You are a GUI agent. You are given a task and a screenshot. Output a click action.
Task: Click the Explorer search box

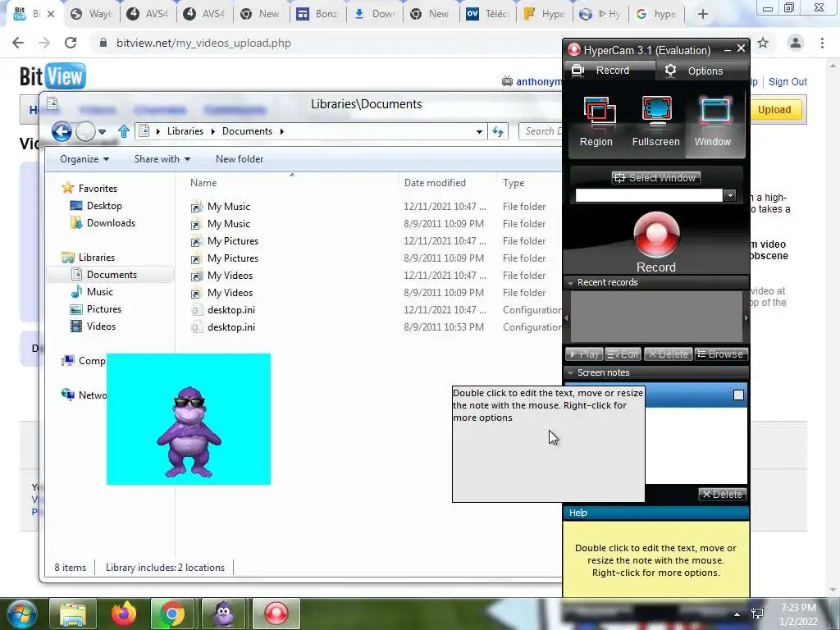[x=541, y=131]
